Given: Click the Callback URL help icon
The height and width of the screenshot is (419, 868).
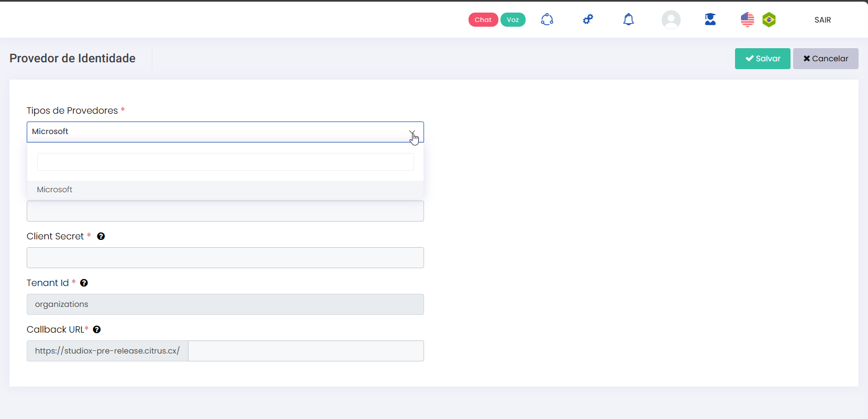Looking at the screenshot, I should pos(97,329).
